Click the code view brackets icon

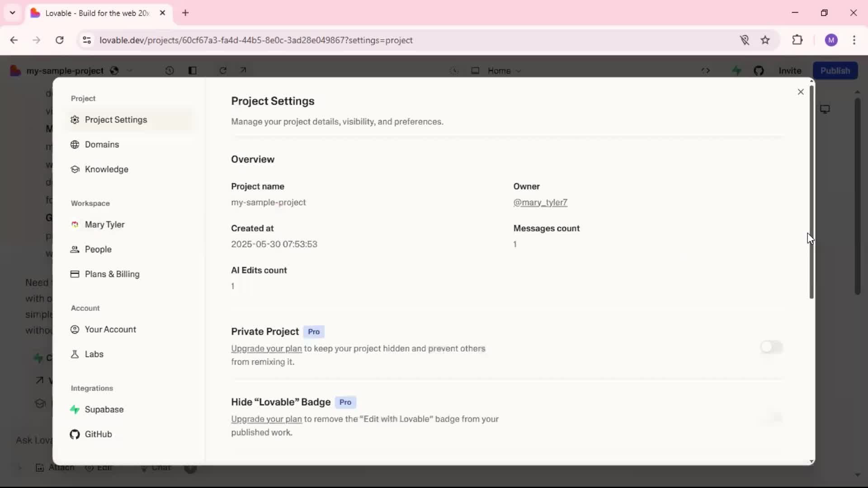(706, 70)
